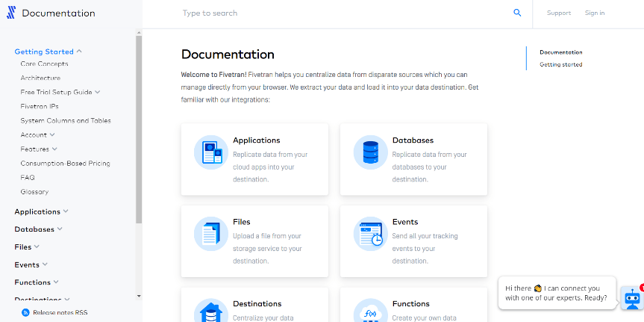Click the Account sidebar item

click(x=34, y=135)
